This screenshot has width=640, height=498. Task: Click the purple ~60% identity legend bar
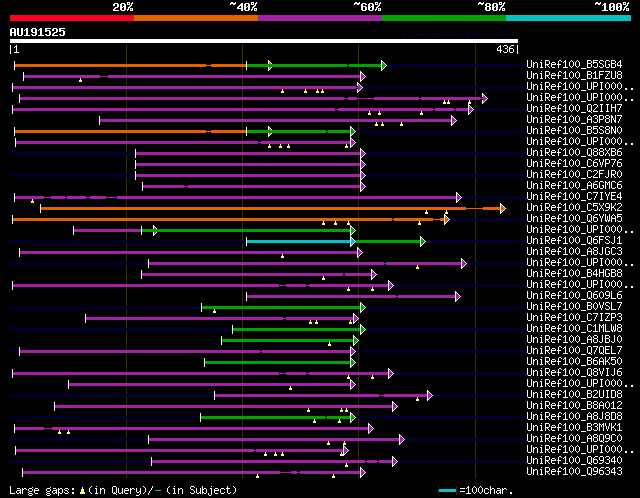click(320, 18)
